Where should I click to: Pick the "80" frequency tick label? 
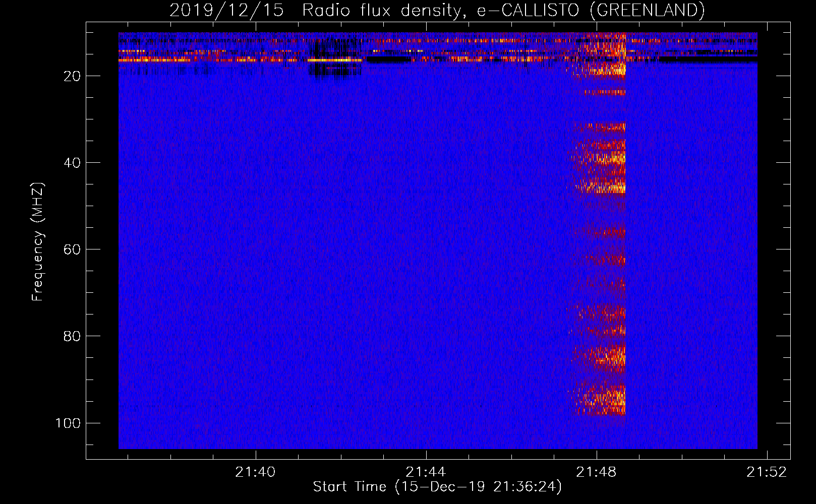point(72,336)
